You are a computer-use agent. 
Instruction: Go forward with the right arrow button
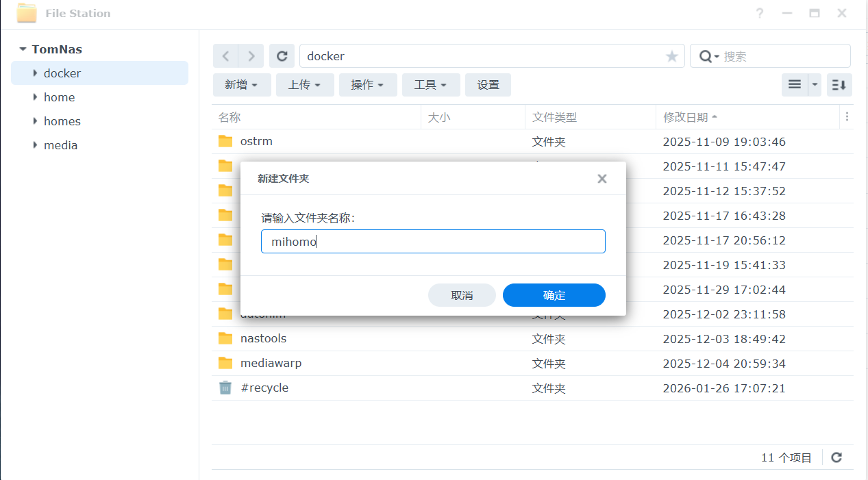pyautogui.click(x=251, y=56)
